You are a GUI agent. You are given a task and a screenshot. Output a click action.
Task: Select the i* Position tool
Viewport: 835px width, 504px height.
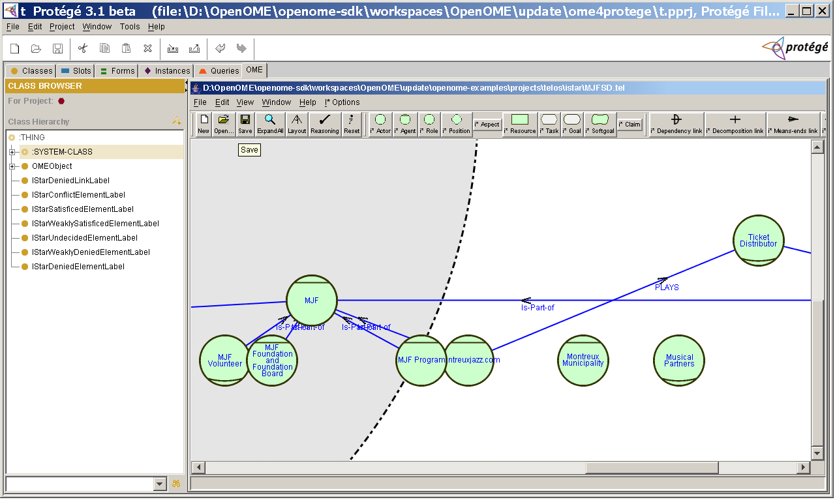pyautogui.click(x=455, y=124)
